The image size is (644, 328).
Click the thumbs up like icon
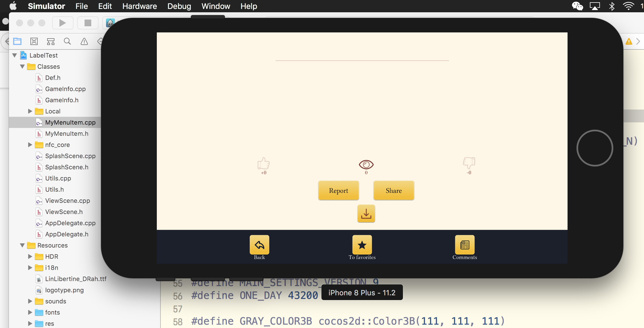coord(263,163)
